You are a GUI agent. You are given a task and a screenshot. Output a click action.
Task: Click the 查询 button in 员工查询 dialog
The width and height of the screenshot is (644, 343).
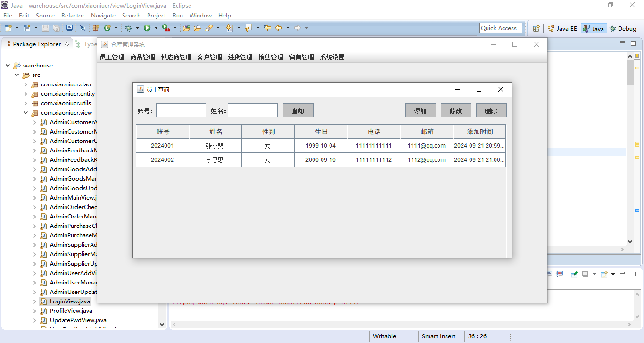298,111
